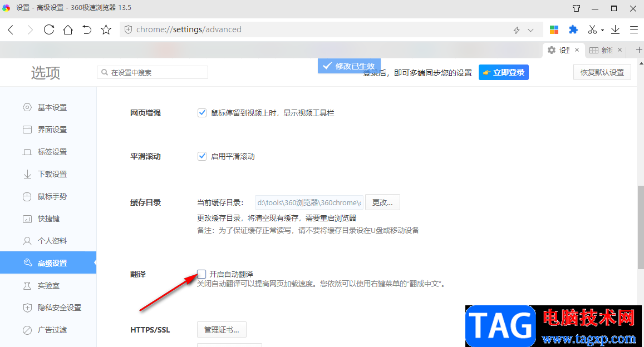Open a new tab with plus button
The height and width of the screenshot is (347, 644).
[638, 49]
